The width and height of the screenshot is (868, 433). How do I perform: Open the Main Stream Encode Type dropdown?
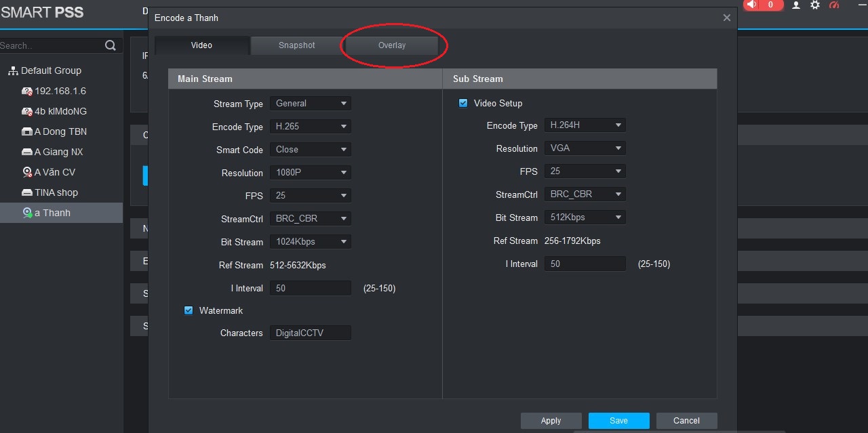click(310, 127)
